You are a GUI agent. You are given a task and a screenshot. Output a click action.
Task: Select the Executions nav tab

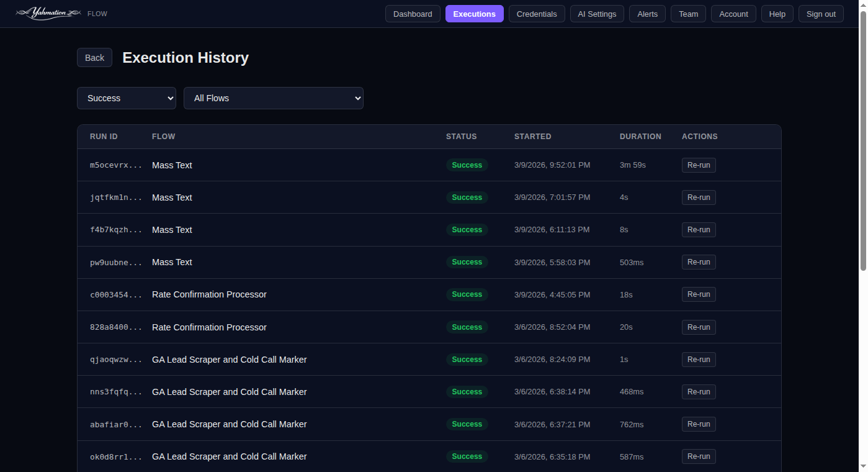pyautogui.click(x=475, y=14)
